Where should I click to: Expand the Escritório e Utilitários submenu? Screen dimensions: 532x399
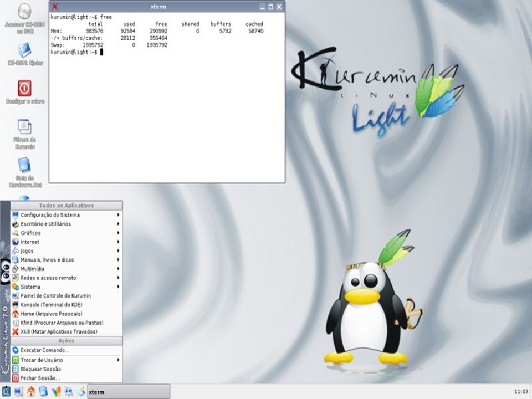click(66, 224)
